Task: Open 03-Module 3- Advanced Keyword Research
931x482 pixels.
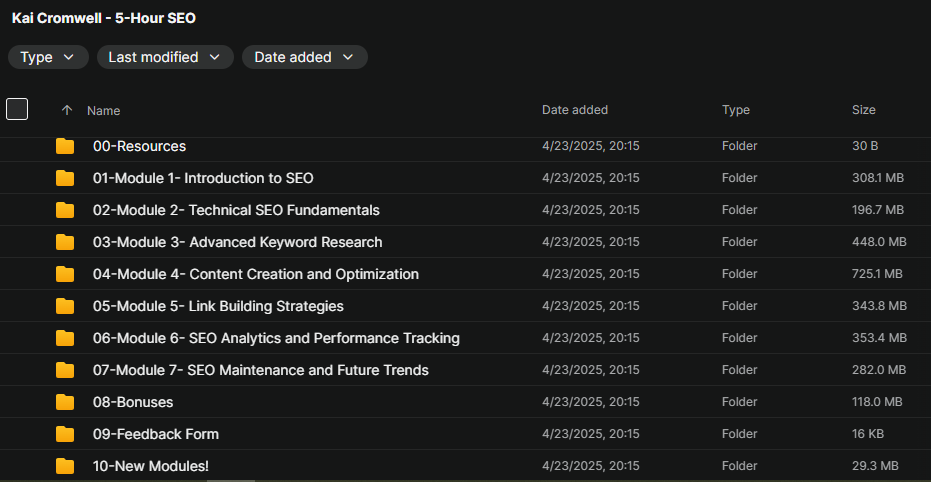Action: point(238,242)
